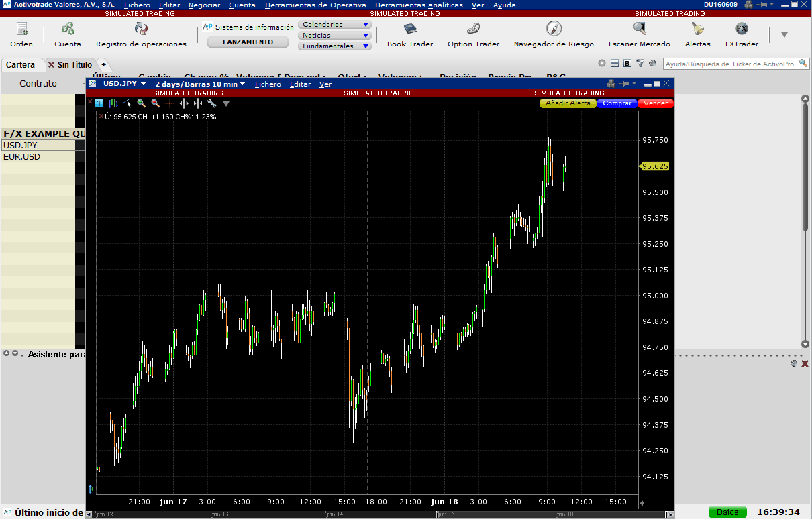Click the filter funnel icon above the ticker search
Image resolution: width=812 pixels, height=519 pixels.
click(x=640, y=64)
